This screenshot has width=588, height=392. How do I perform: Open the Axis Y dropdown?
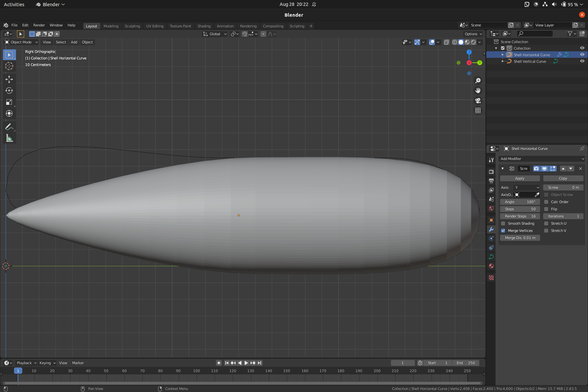tap(527, 188)
